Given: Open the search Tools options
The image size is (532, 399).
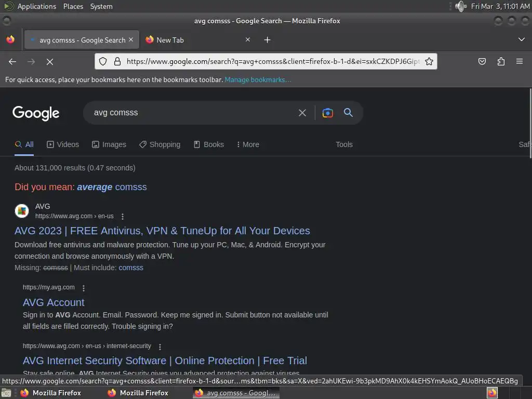Looking at the screenshot, I should tap(344, 144).
